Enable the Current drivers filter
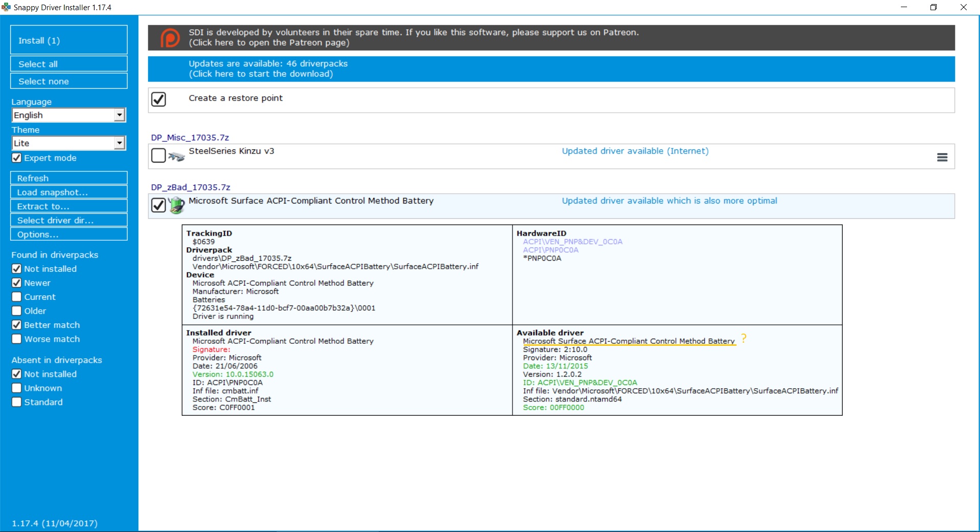980x532 pixels. (x=17, y=297)
